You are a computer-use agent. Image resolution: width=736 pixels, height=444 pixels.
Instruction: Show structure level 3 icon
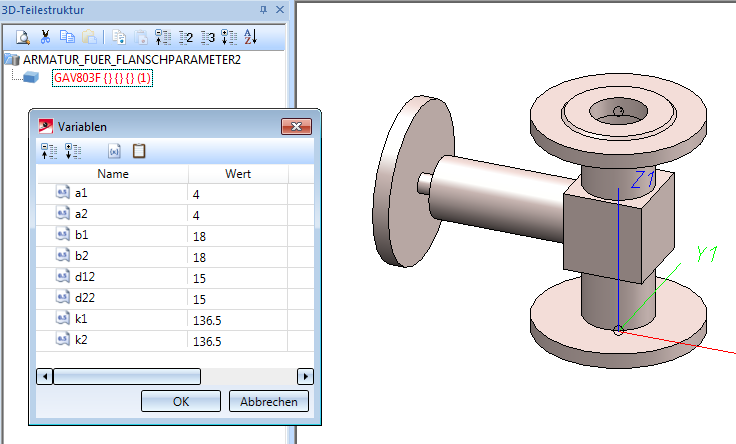(x=207, y=38)
